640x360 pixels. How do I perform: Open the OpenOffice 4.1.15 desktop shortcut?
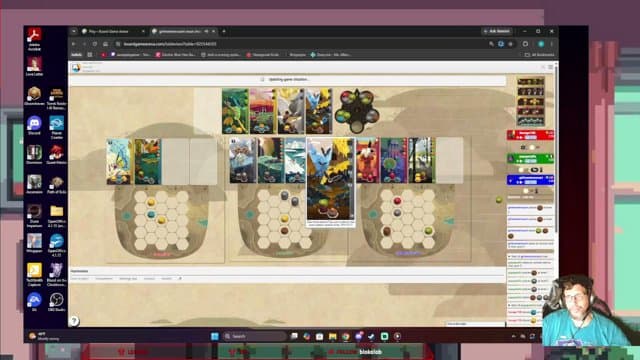[56, 242]
